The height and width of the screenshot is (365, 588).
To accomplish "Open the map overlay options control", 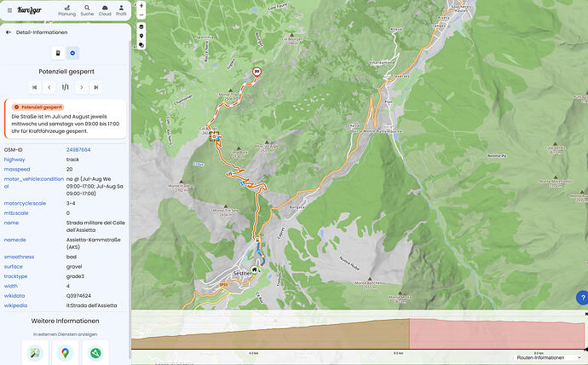I will [x=141, y=45].
